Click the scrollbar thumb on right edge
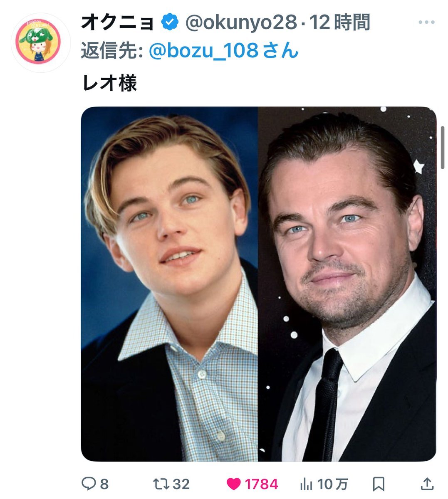Image resolution: width=448 pixels, height=499 pixels. 443,148
